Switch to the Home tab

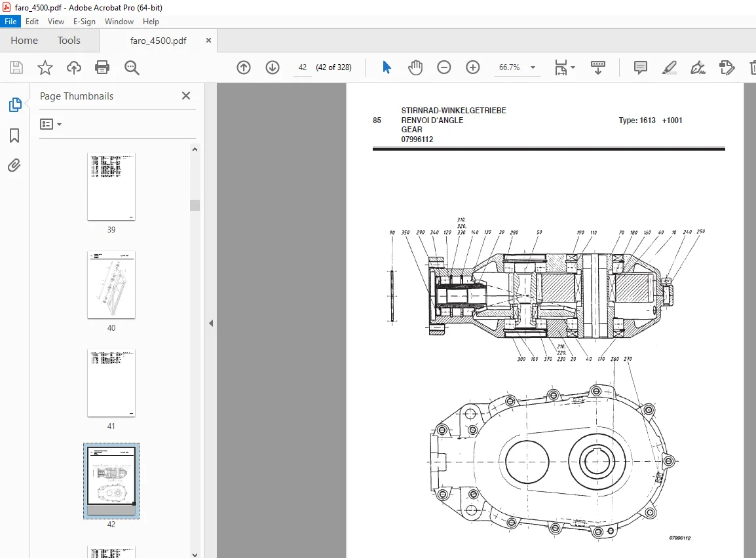(x=24, y=41)
